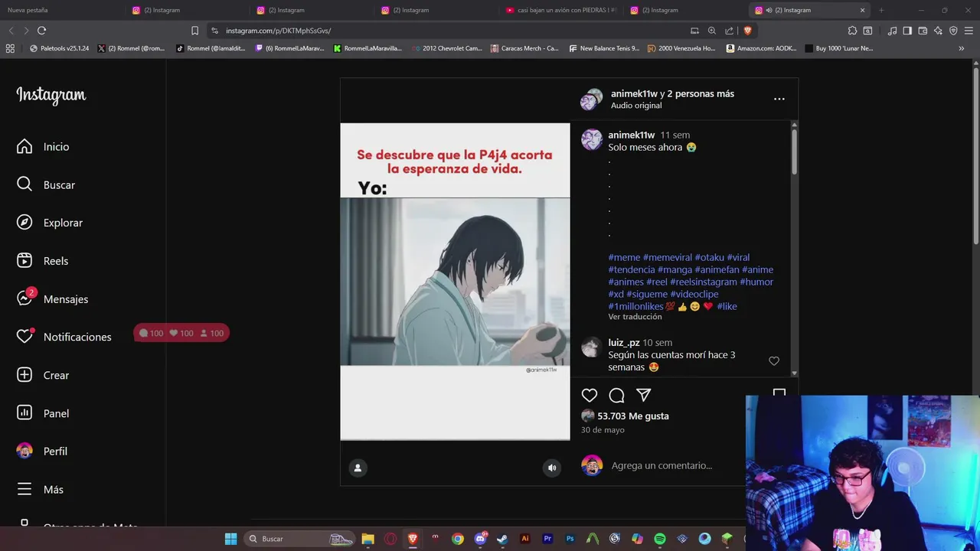Go back in browser history
This screenshot has width=980, height=551.
[x=11, y=31]
